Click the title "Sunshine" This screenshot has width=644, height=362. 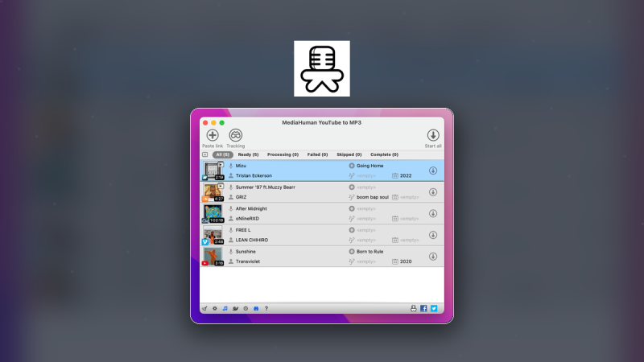(246, 252)
